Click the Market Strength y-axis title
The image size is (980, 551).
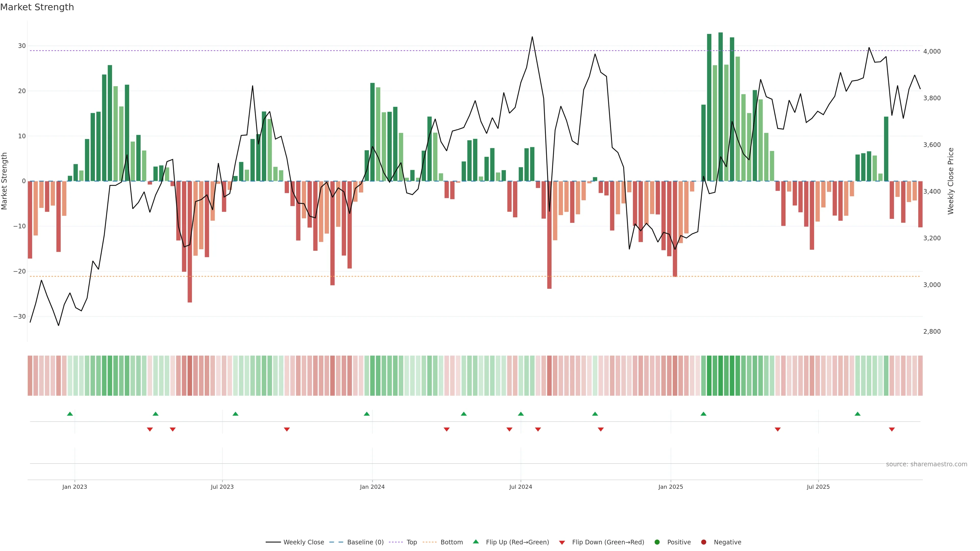tap(5, 181)
